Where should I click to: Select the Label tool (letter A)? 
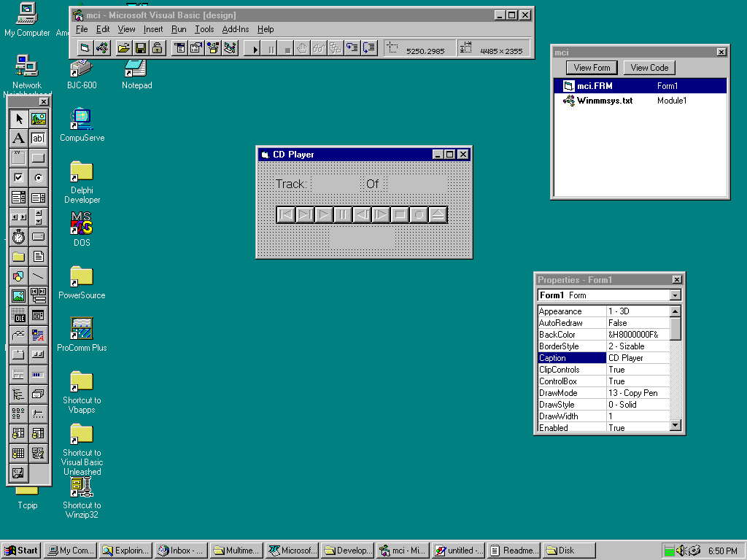click(19, 139)
